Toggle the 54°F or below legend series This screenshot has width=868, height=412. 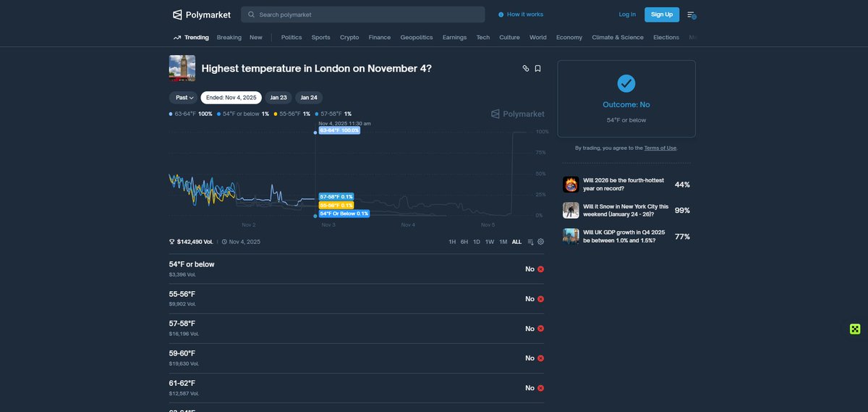(243, 114)
